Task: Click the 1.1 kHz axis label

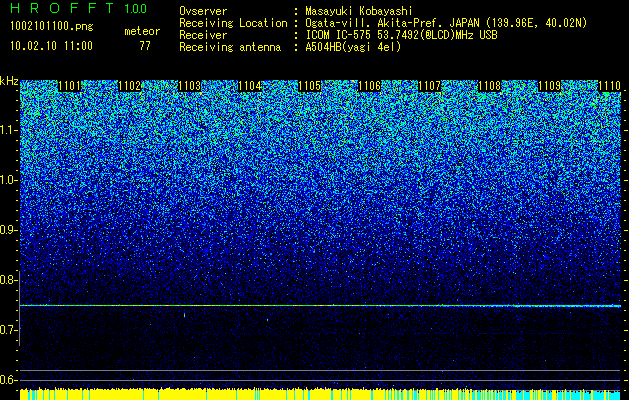Action: [x=8, y=130]
